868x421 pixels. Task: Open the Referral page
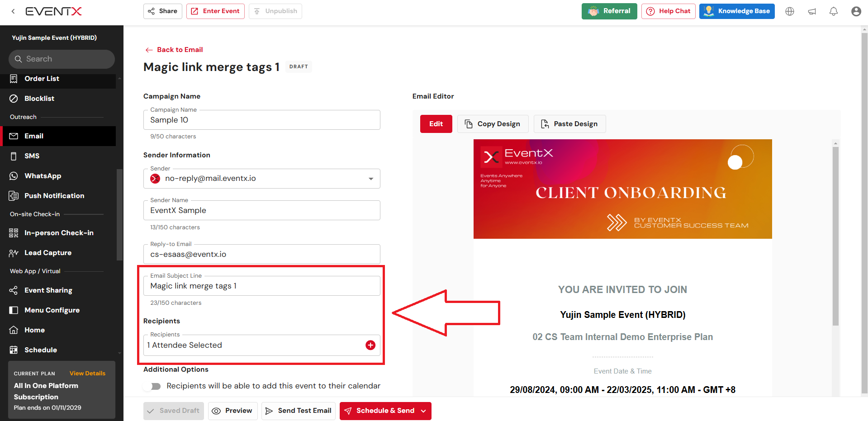pyautogui.click(x=609, y=11)
